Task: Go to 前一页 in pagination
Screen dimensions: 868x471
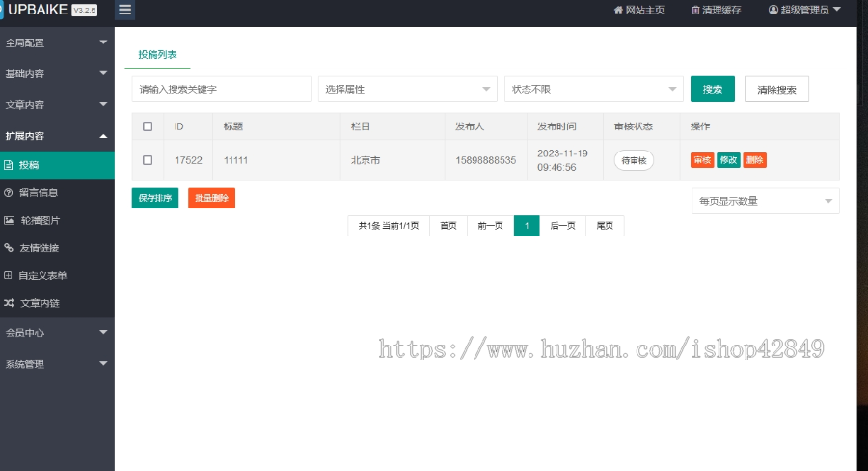Action: pos(491,226)
